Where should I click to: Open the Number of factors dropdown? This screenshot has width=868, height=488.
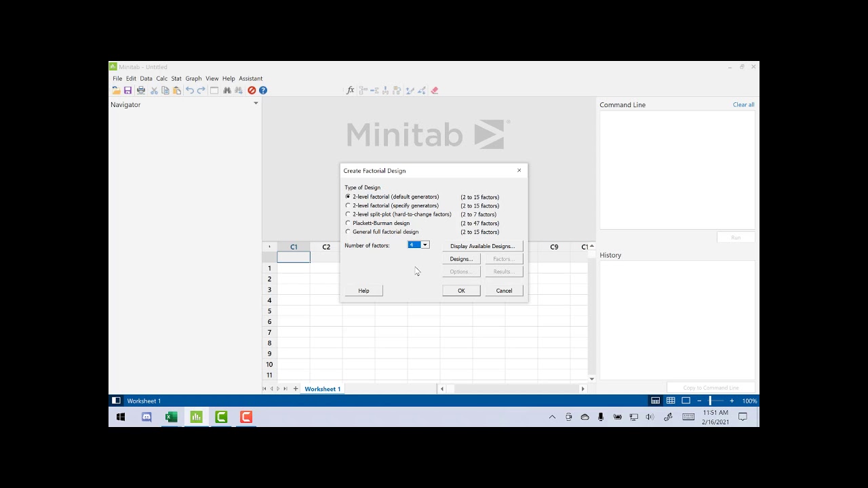425,245
